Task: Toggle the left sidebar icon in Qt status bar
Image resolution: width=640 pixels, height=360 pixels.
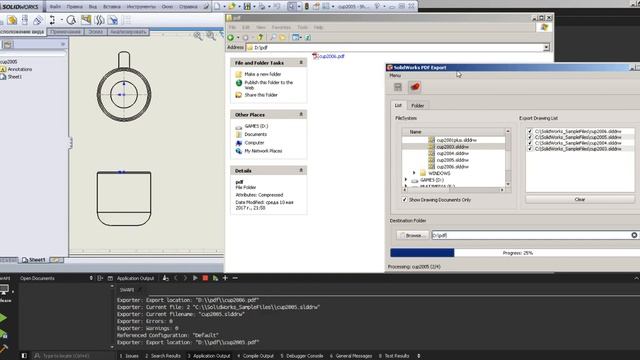Action: tap(24, 356)
